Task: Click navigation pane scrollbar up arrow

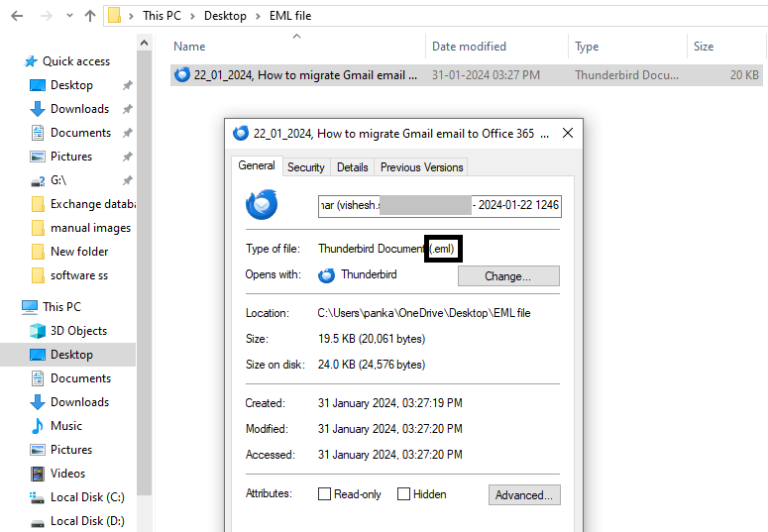Action: coord(144,44)
